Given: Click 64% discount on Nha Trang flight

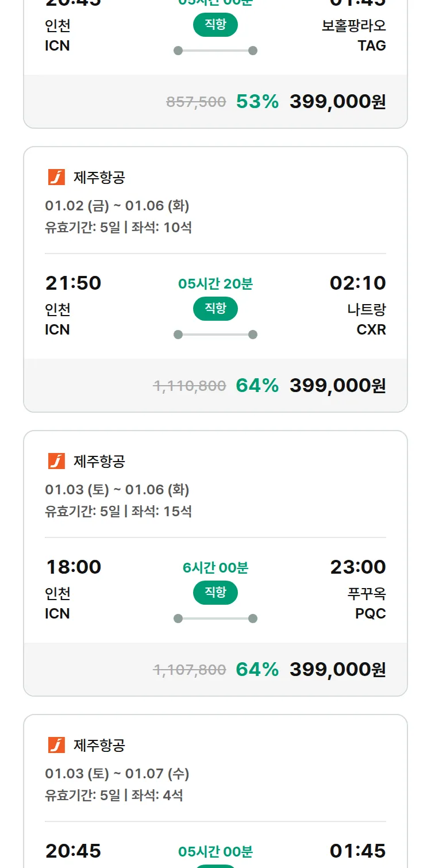Looking at the screenshot, I should 257,386.
